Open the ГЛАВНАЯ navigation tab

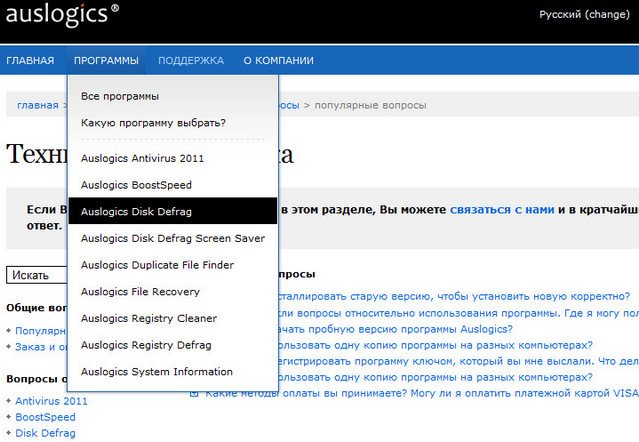(30, 60)
